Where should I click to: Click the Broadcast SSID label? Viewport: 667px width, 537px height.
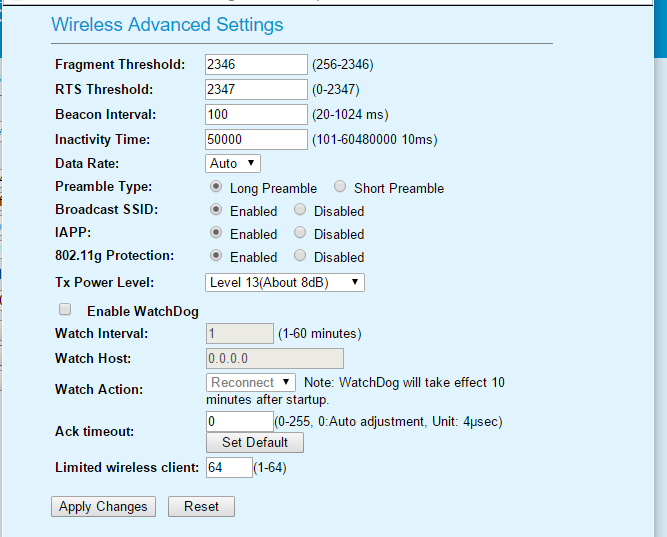106,209
